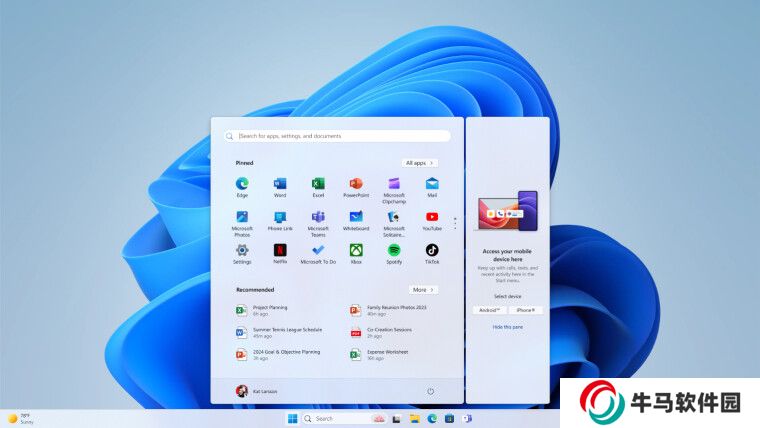Launch Excel from the pinned apps

tap(318, 184)
